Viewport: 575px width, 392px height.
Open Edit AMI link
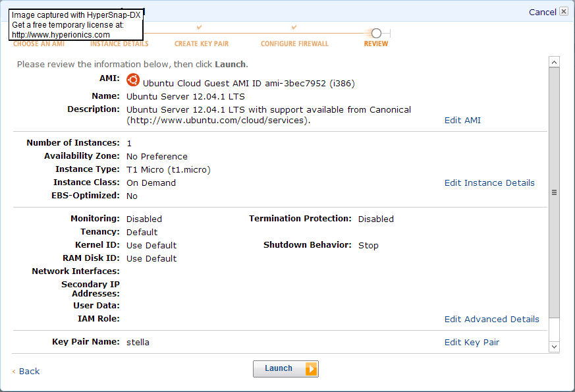[462, 121]
